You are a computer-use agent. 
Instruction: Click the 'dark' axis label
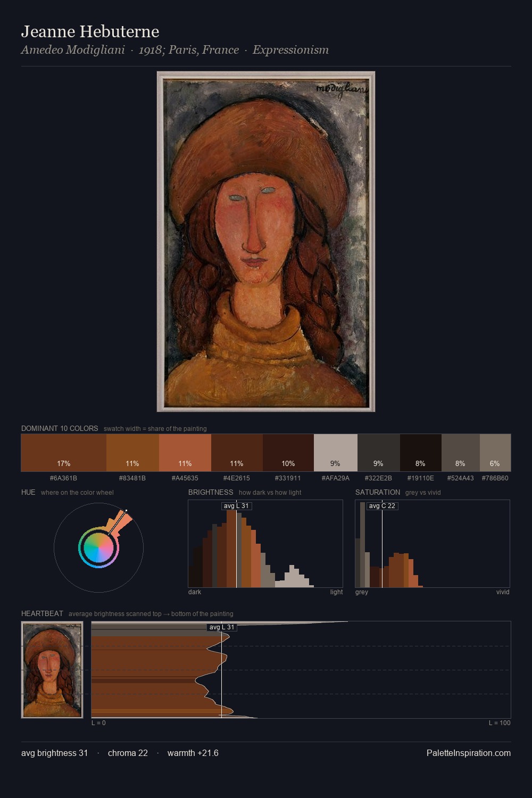click(x=195, y=592)
